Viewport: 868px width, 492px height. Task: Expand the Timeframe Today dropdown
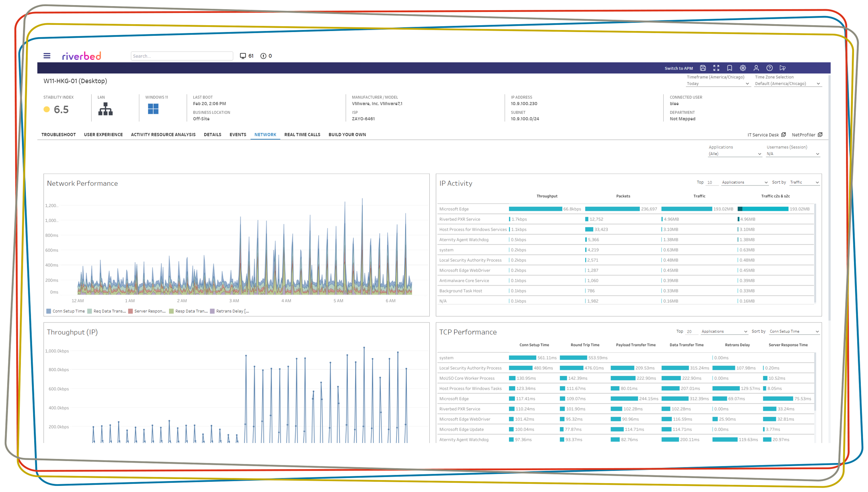718,84
